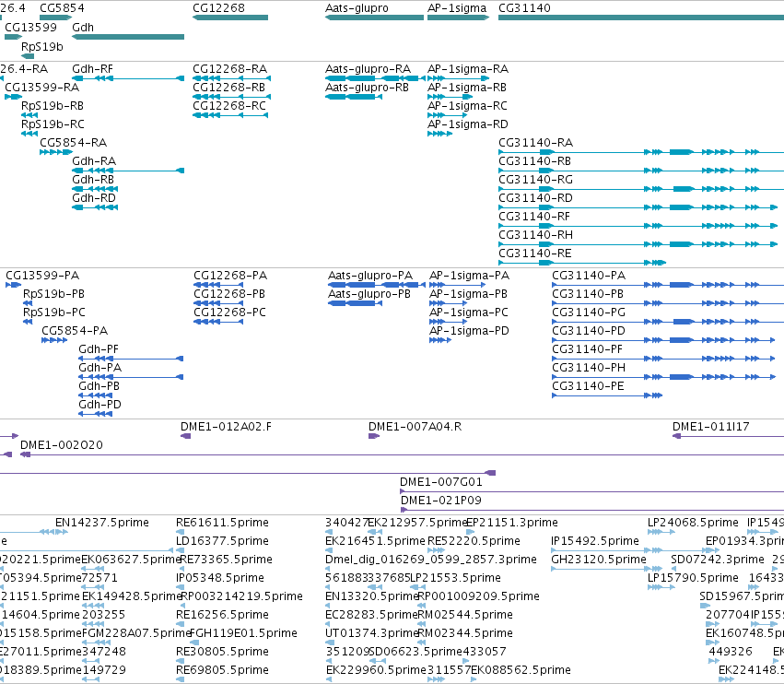The height and width of the screenshot is (684, 784).
Task: Select the EP21151.3prime EST label
Action: [x=512, y=523]
